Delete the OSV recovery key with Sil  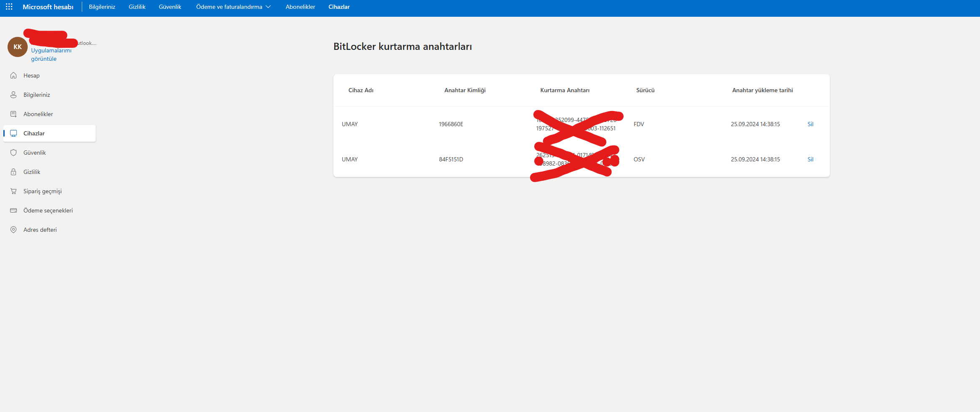tap(810, 159)
